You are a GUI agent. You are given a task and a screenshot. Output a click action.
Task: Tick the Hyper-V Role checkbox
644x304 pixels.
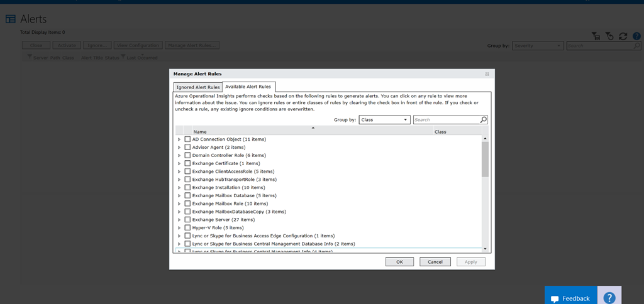click(x=187, y=228)
